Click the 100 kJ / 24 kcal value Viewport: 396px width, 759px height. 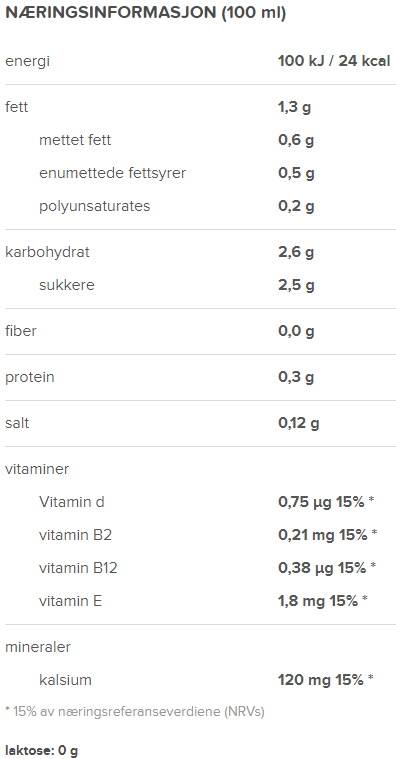[334, 61]
